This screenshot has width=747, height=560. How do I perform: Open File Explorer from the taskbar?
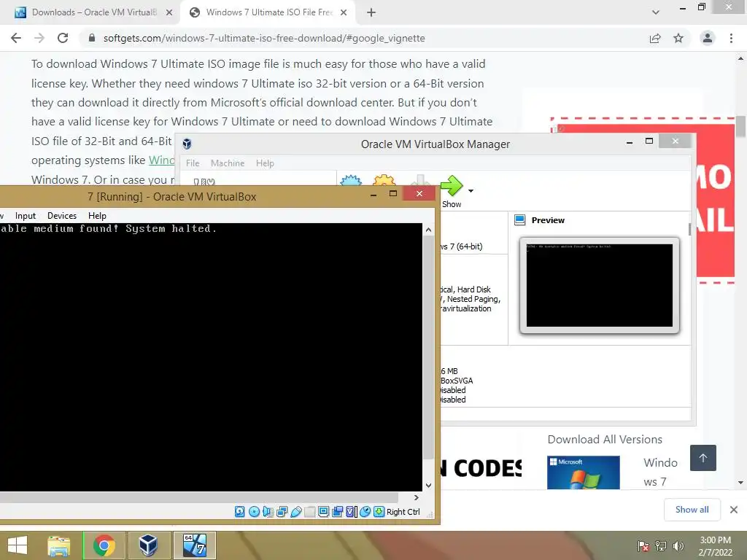(x=58, y=545)
